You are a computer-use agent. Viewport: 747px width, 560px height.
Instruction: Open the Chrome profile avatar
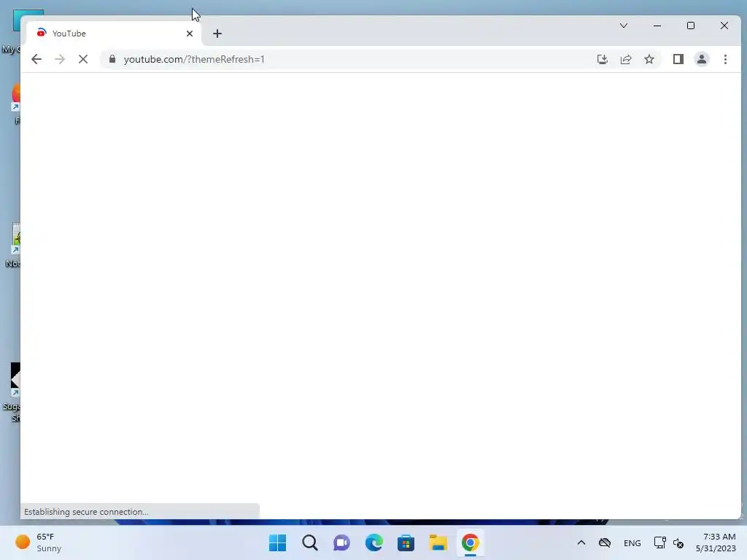(701, 59)
